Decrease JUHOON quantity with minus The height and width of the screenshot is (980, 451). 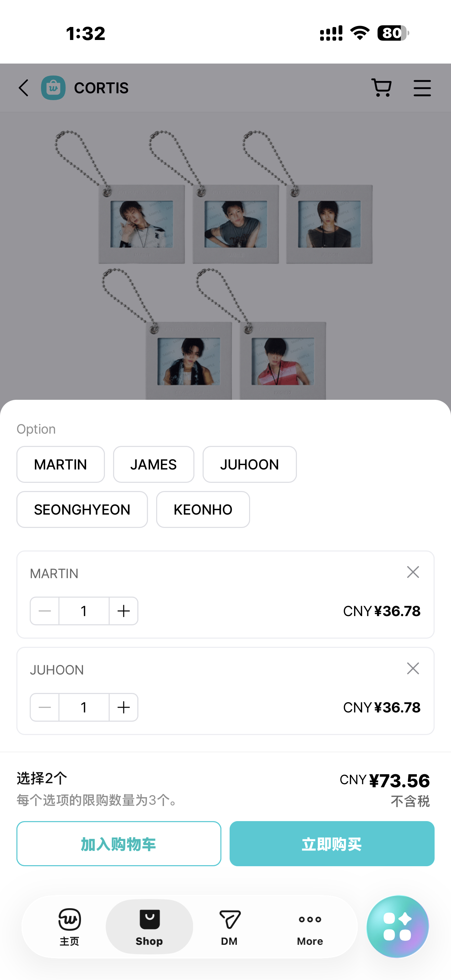45,707
